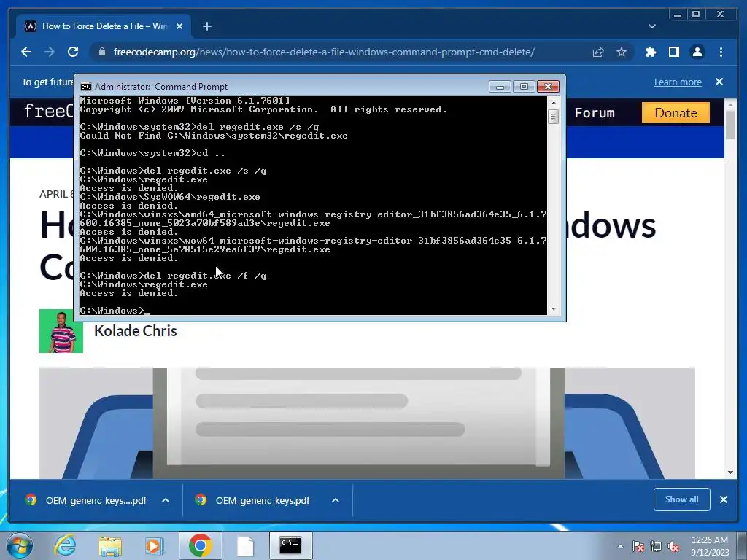Click the Donate button
The image size is (747, 560).
pyautogui.click(x=676, y=112)
